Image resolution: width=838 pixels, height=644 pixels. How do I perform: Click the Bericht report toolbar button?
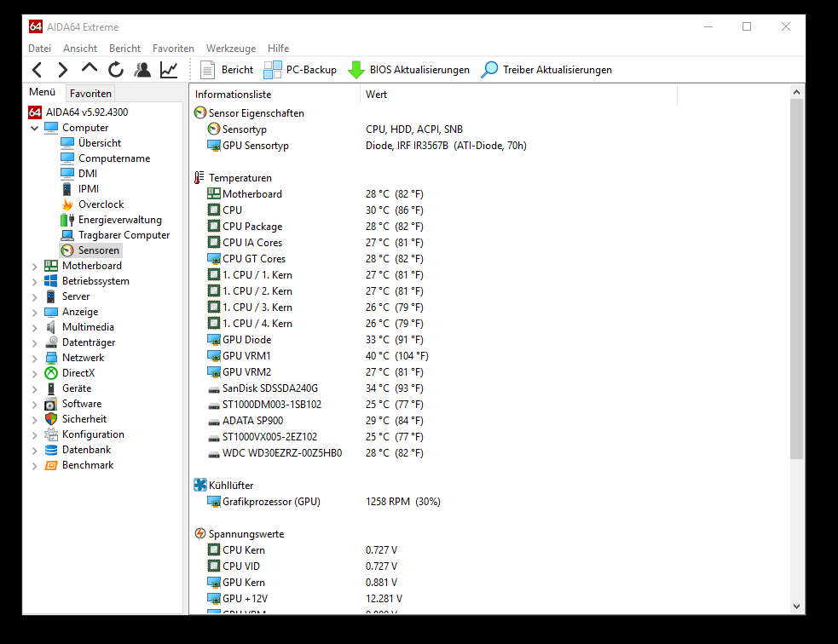[x=227, y=70]
